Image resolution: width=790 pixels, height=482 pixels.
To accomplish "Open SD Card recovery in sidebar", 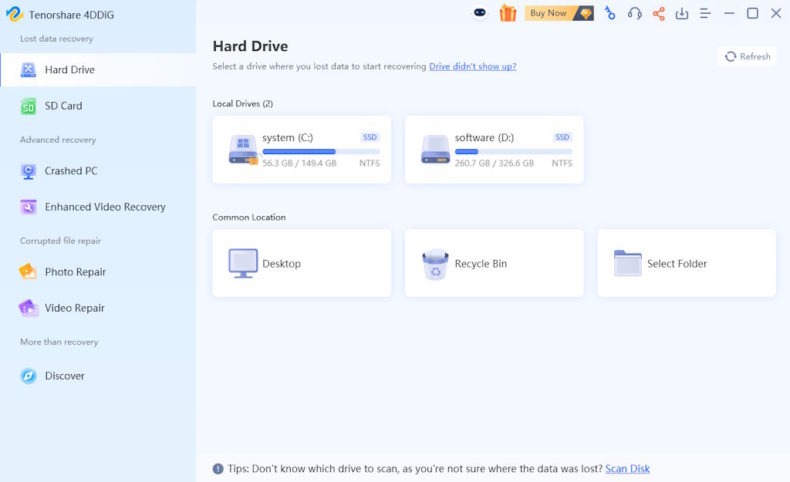I will 63,106.
